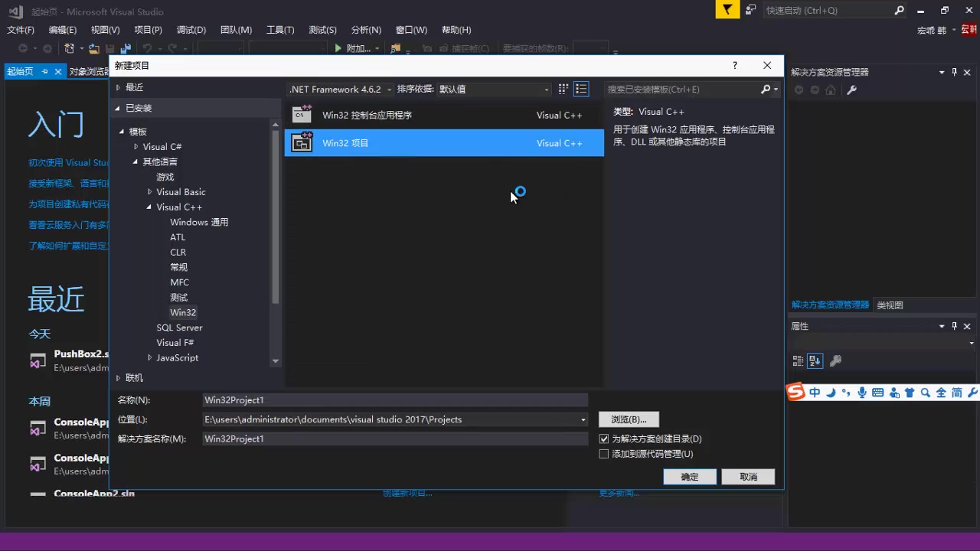Pin the Solution Explorer panel
This screenshot has height=551, width=980.
coord(955,72)
